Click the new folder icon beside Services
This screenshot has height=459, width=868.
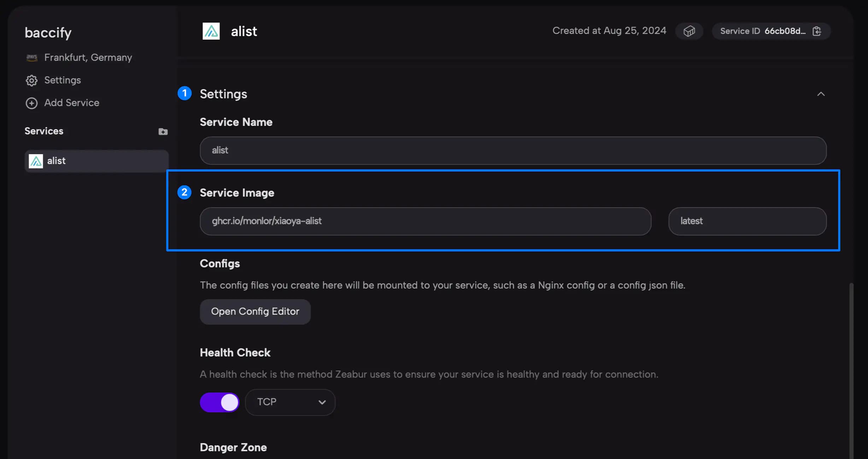[x=163, y=132]
